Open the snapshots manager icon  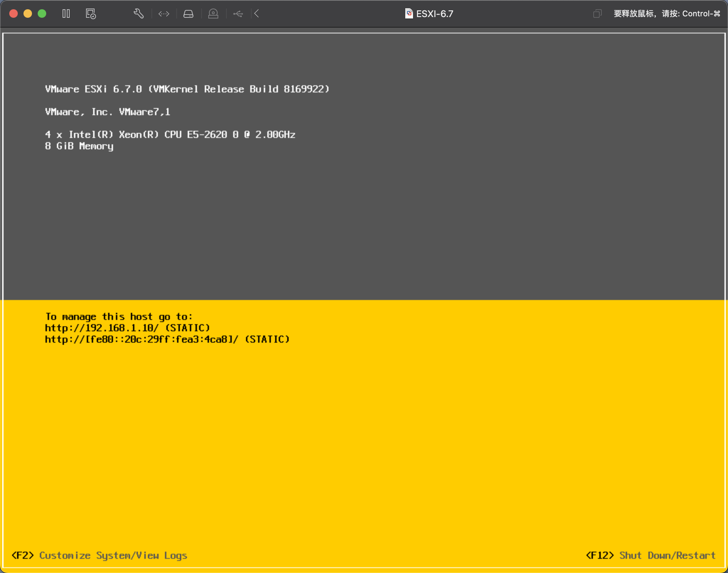[x=91, y=14]
